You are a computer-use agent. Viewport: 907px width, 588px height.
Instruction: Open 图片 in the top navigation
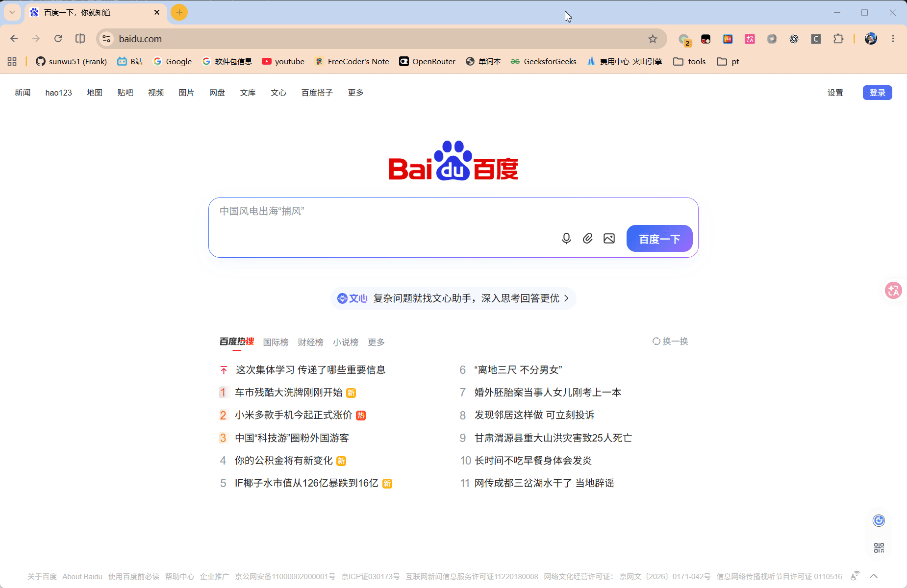tap(186, 93)
